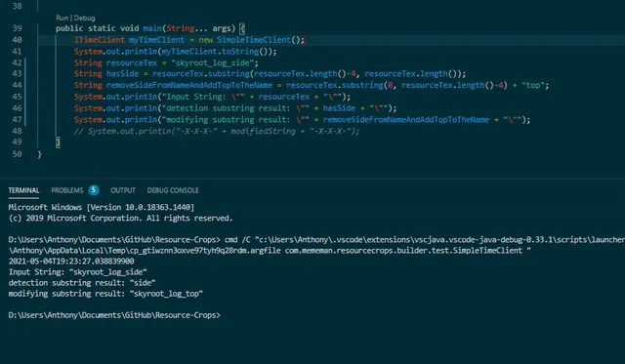Click line number 48 in the gutter
The image size is (625, 364).
(x=17, y=131)
